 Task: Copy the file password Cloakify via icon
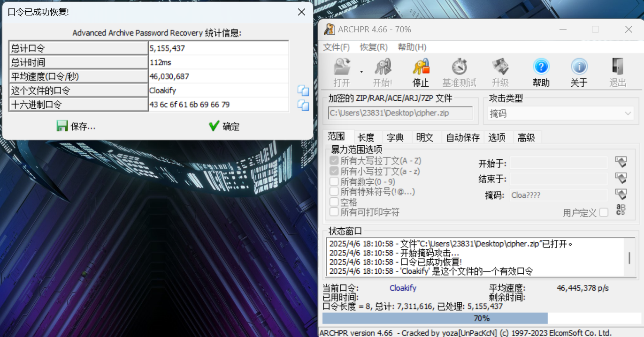tap(303, 91)
